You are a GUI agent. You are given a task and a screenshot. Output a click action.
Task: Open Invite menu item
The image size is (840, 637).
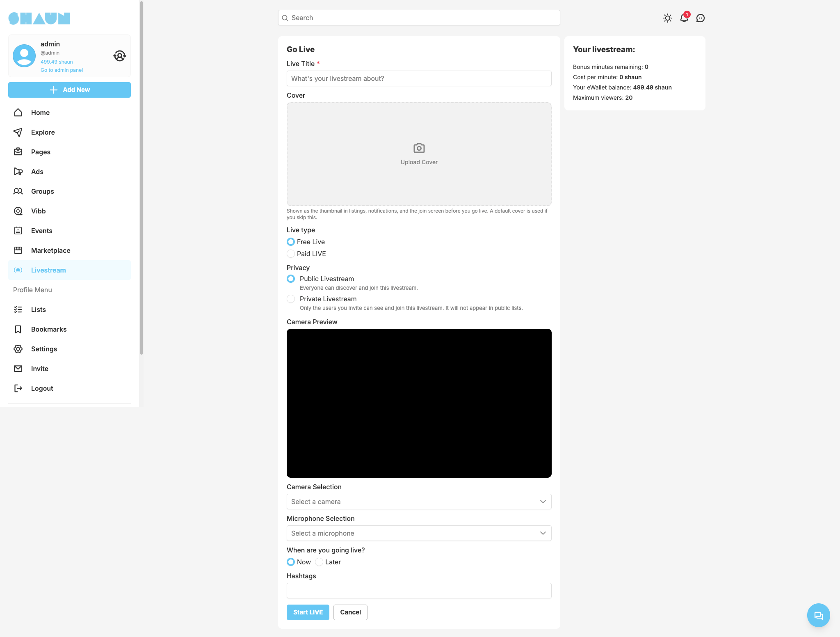pos(69,369)
